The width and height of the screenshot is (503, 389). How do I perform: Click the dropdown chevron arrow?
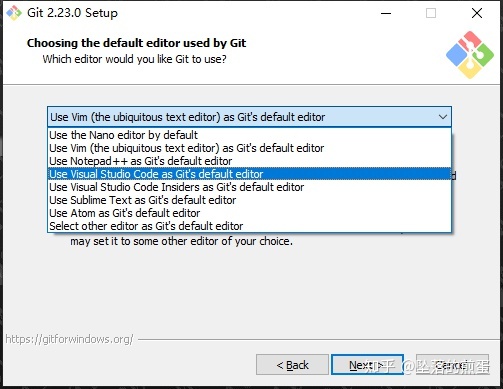pos(443,117)
